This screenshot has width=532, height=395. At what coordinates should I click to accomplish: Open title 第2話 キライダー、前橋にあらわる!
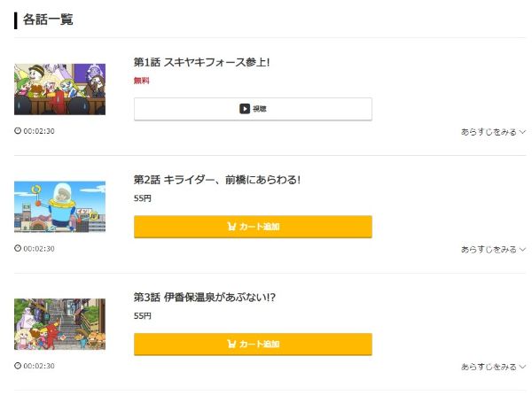(217, 180)
